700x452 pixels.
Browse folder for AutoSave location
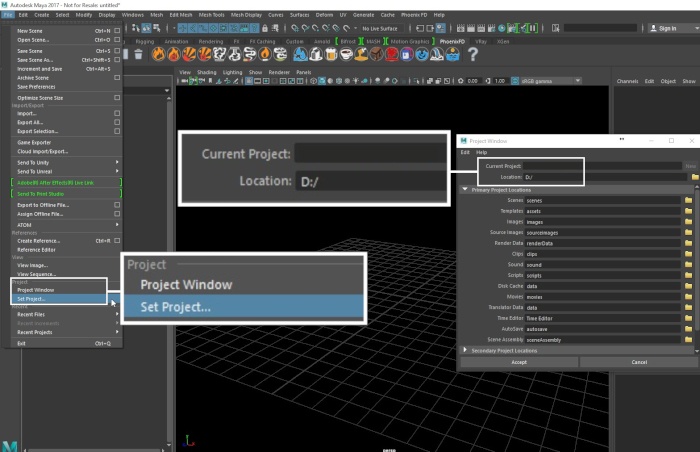(x=688, y=329)
